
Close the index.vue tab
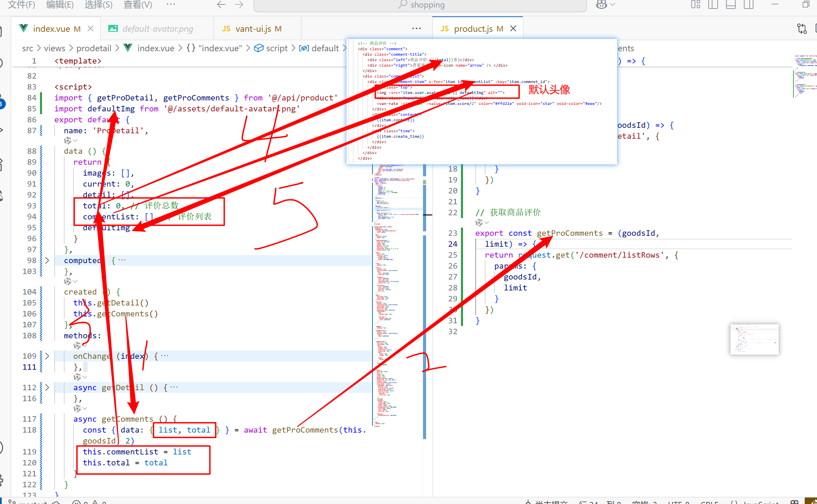coord(91,29)
